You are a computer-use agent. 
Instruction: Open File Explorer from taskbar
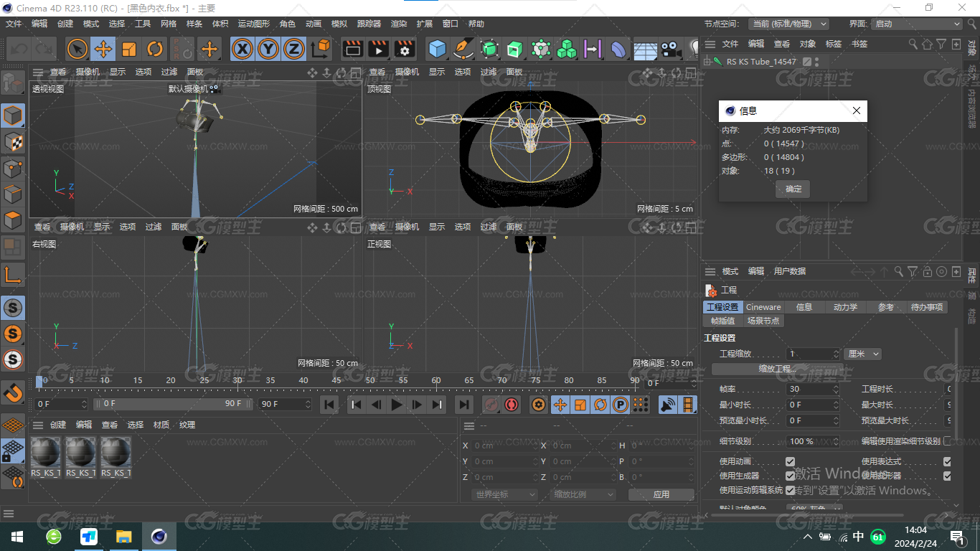124,536
